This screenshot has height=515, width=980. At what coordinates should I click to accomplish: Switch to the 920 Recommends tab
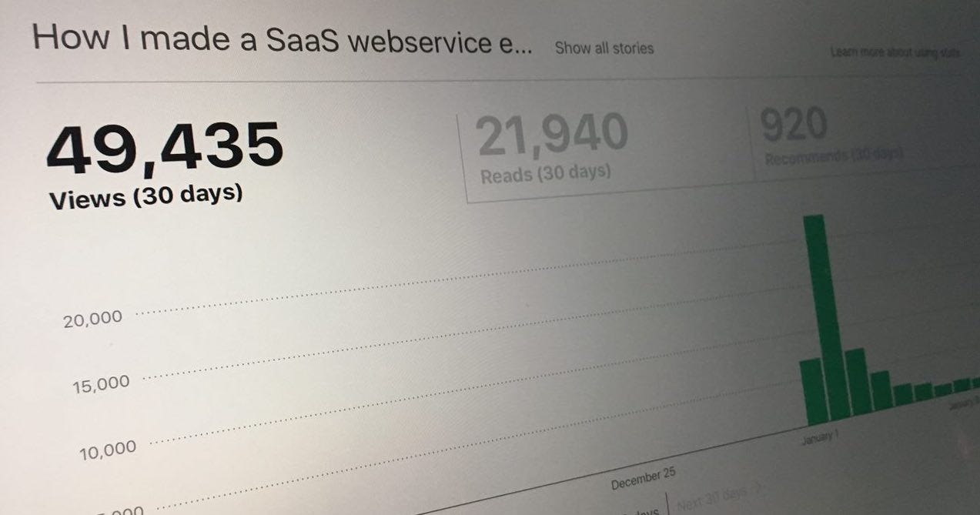coord(830,136)
